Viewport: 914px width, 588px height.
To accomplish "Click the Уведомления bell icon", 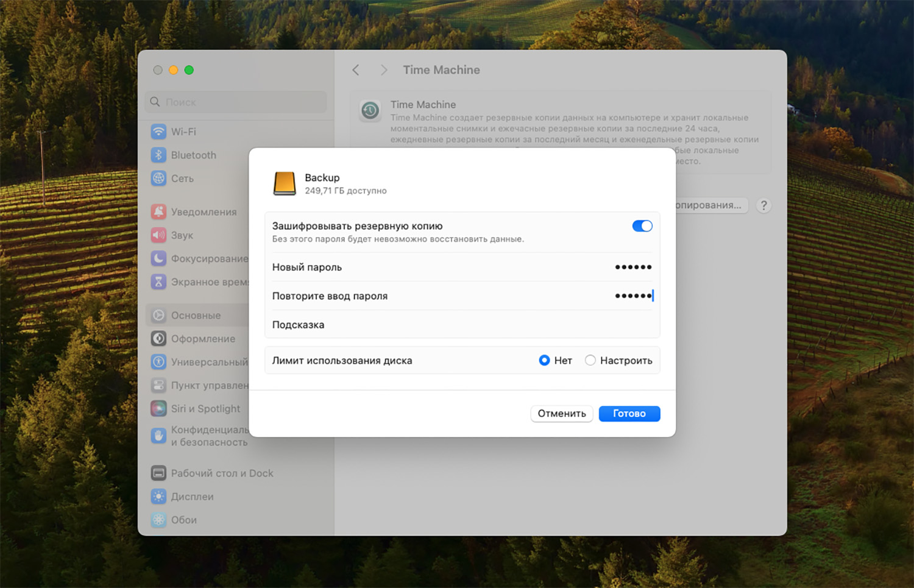I will [x=158, y=211].
